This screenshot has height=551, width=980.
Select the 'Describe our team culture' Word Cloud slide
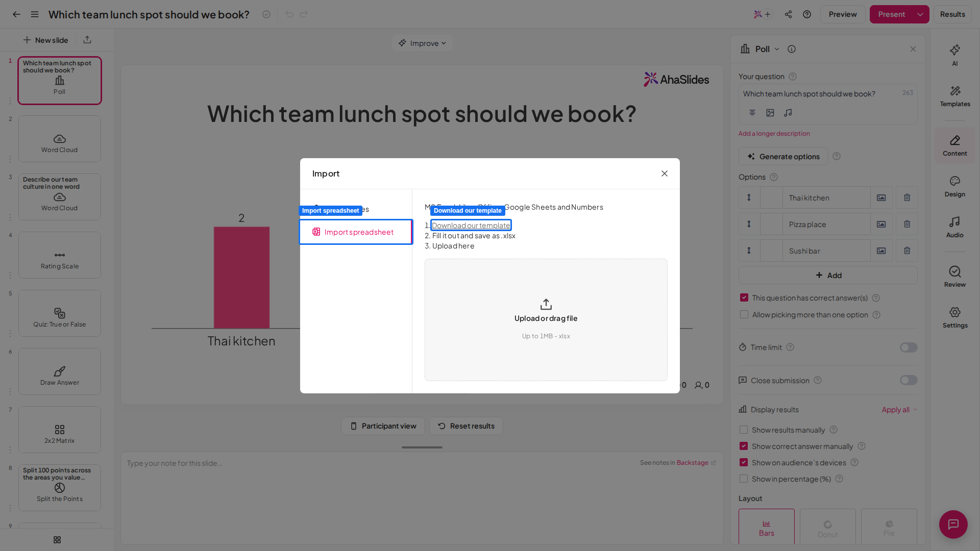coord(60,197)
